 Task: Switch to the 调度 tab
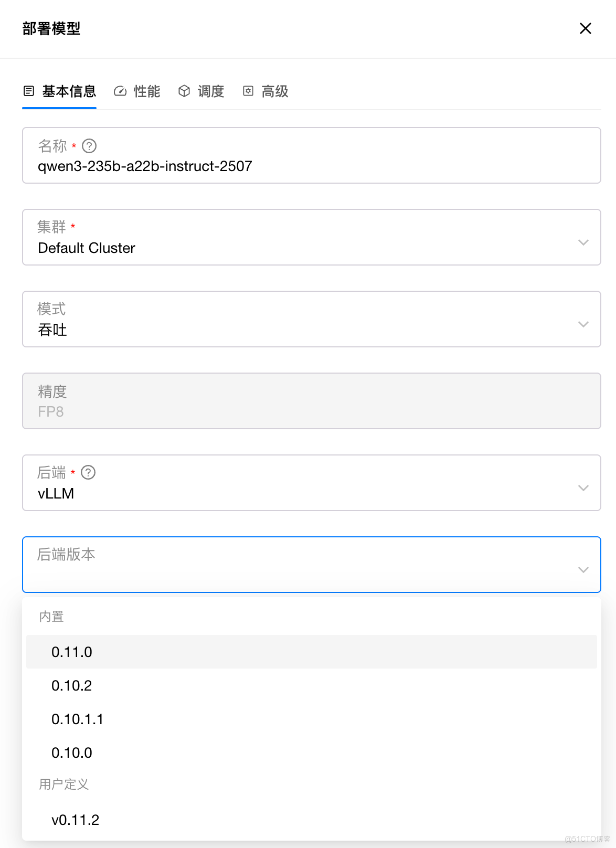(210, 91)
